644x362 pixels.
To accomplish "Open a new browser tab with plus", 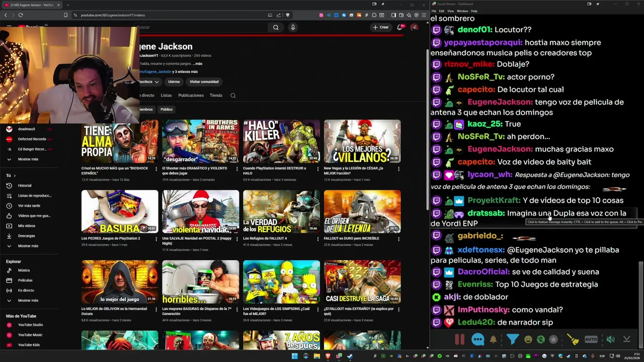I will tap(67, 5).
